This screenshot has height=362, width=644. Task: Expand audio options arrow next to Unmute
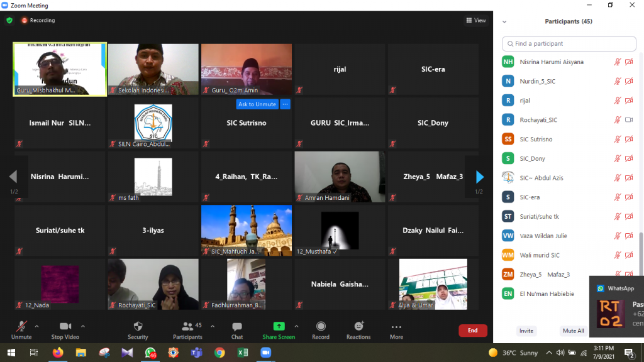[36, 326]
